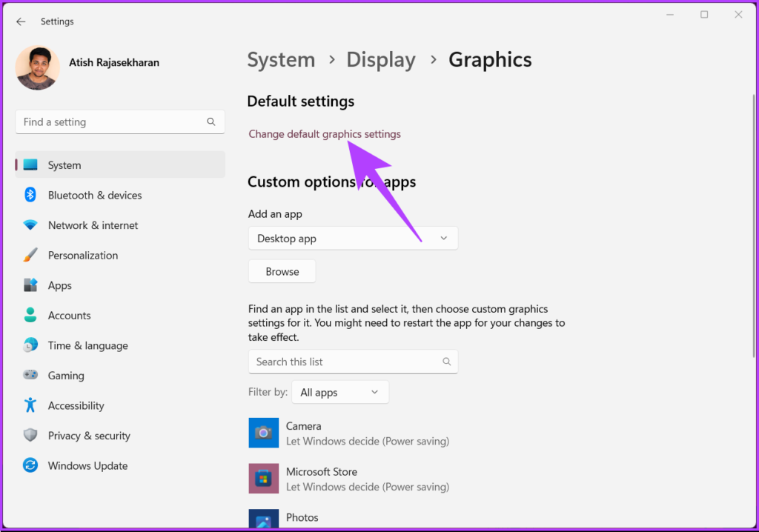The width and height of the screenshot is (759, 532).
Task: Click the Accessibility figure icon
Action: [30, 405]
